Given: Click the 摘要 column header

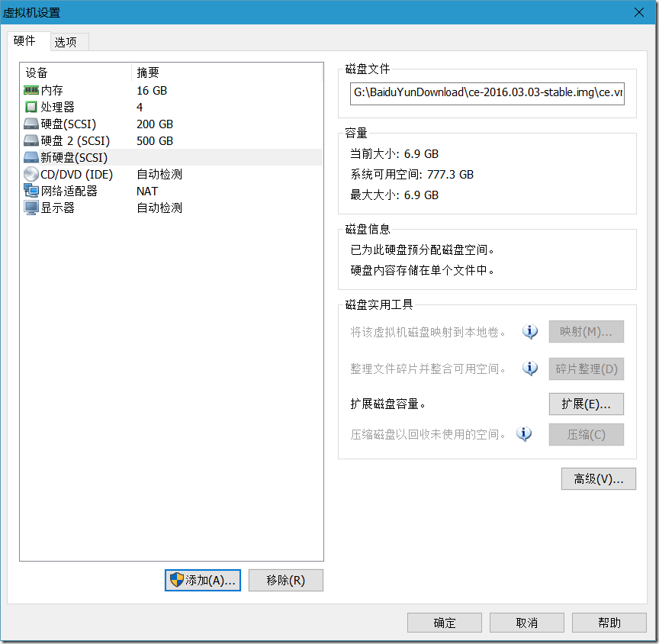Looking at the screenshot, I should (x=227, y=72).
